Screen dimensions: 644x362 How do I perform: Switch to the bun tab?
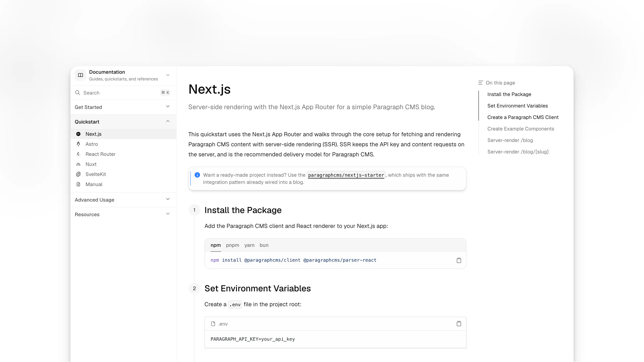tap(264, 245)
